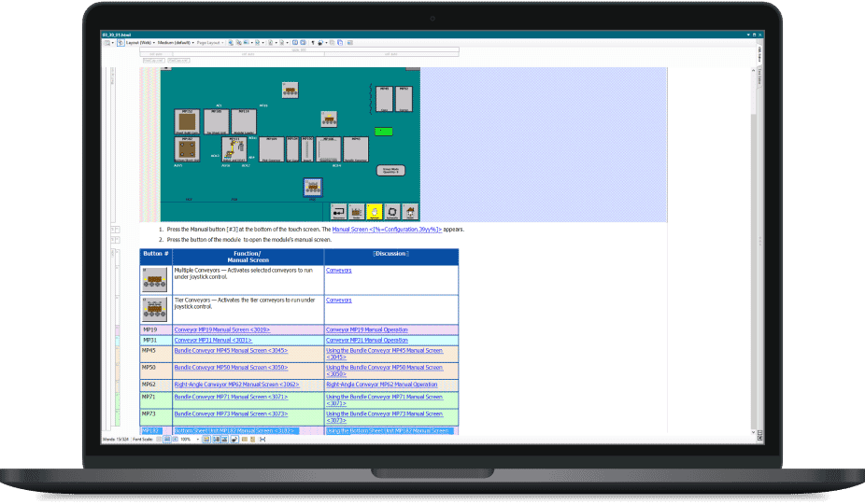Click the vertical scrollbar down arrow
This screenshot has height=504, width=865.
[x=754, y=432]
